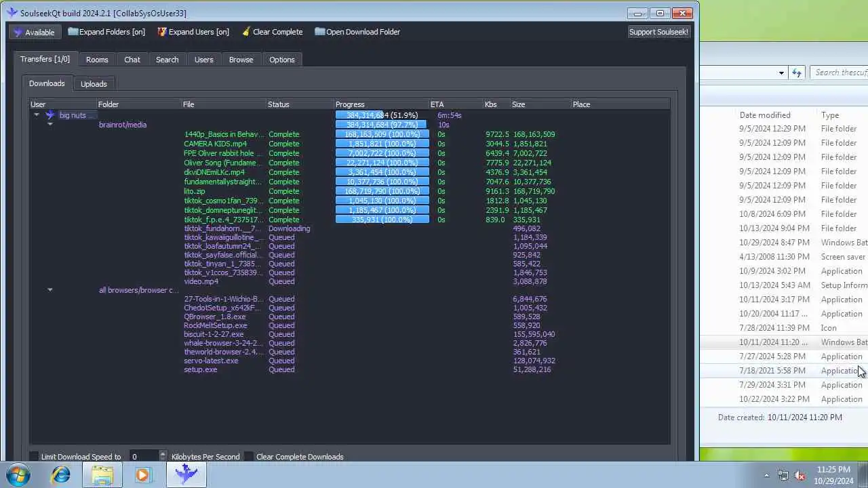Click the lito.zip 100% progress bar
Image resolution: width=868 pixels, height=488 pixels.
[382, 191]
